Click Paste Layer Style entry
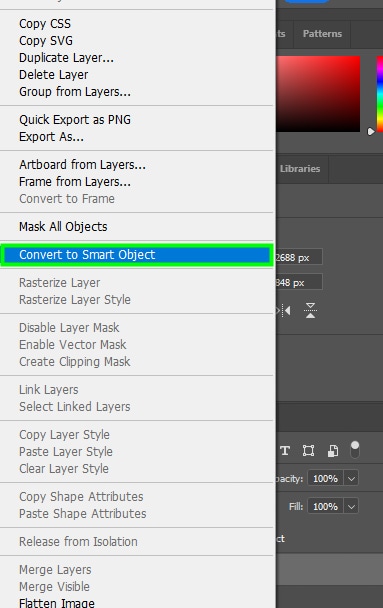The image size is (383, 608). [x=66, y=452]
